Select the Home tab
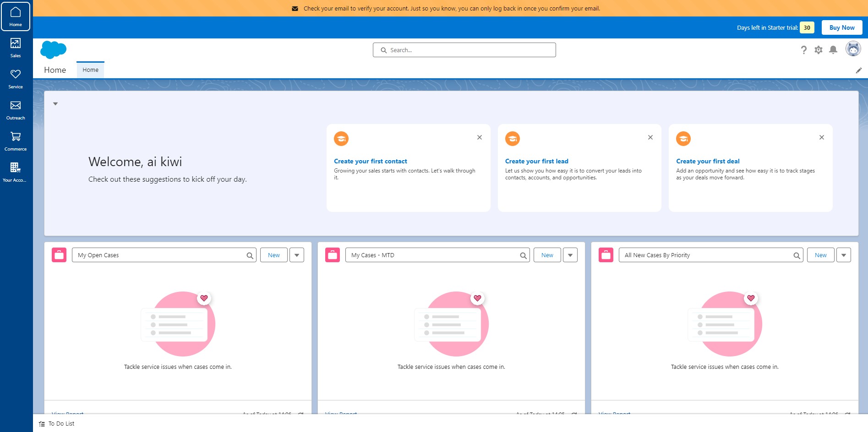 90,70
